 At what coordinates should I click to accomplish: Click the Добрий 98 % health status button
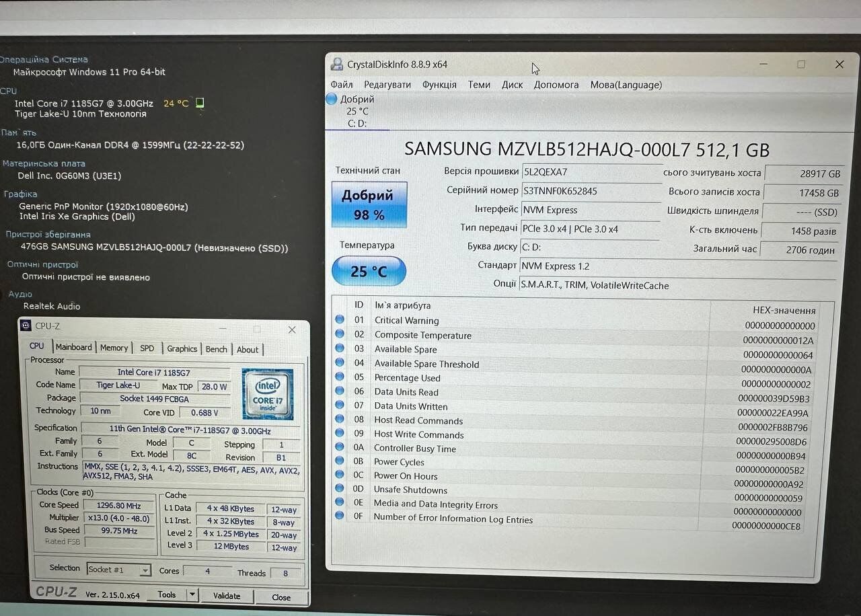369,204
